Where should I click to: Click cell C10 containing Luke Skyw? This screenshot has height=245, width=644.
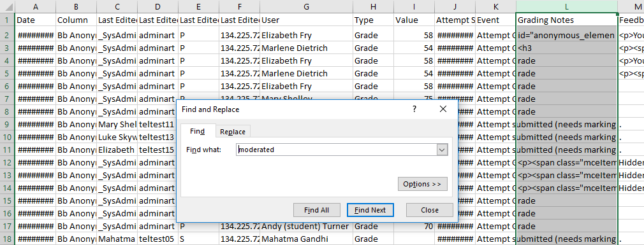117,137
